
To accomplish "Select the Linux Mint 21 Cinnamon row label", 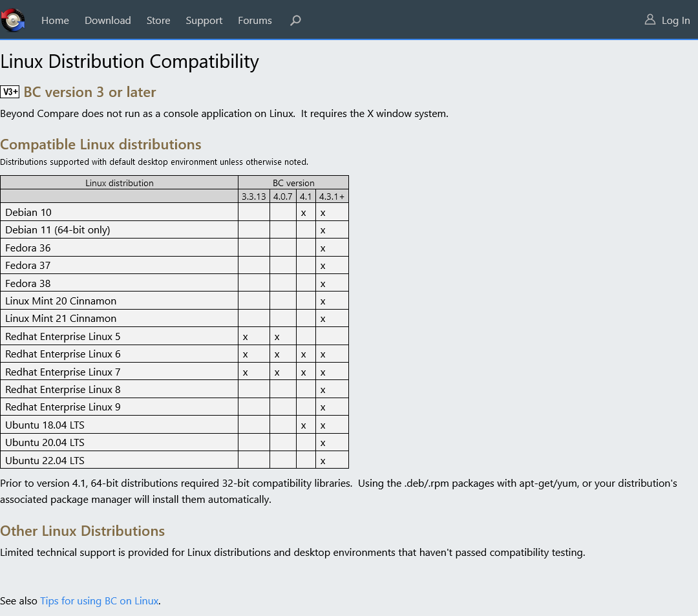I will click(61, 319).
